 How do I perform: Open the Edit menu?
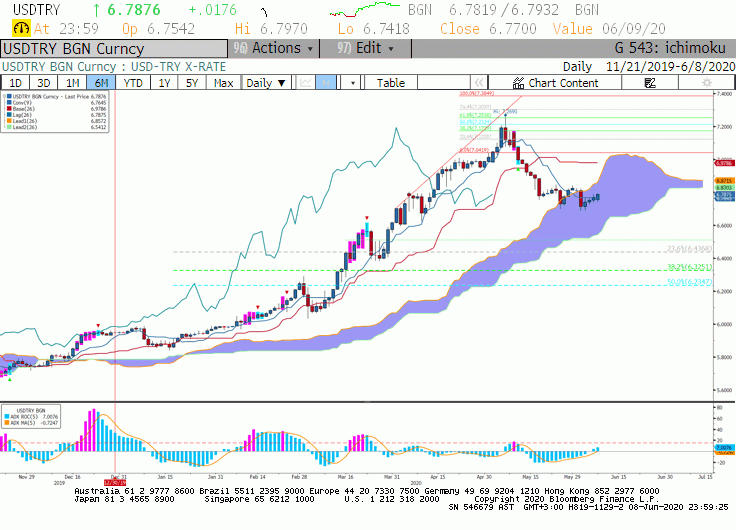pos(365,48)
